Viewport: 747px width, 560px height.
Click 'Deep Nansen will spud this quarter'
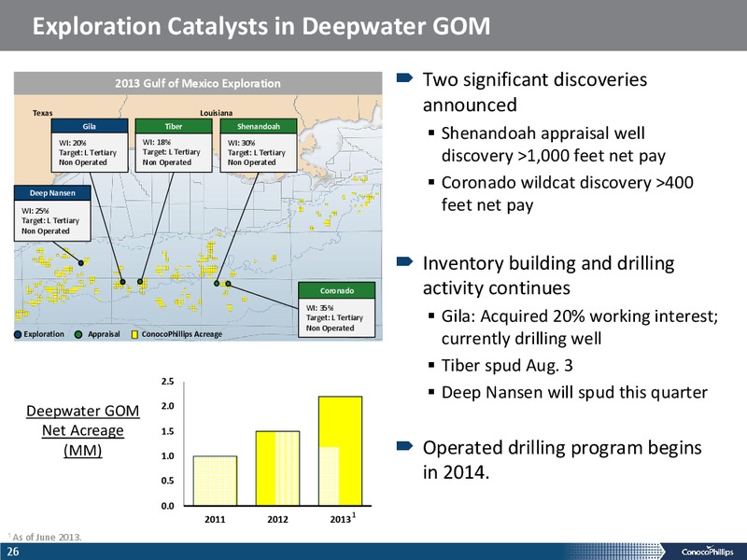574,393
